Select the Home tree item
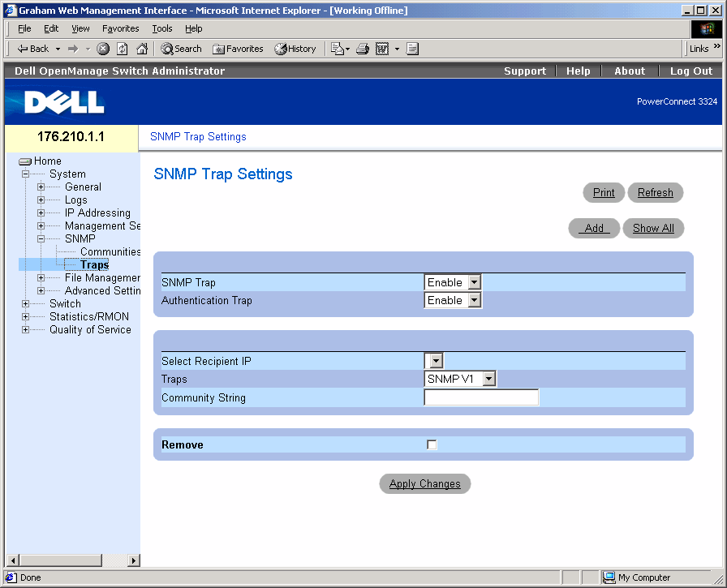 (48, 161)
